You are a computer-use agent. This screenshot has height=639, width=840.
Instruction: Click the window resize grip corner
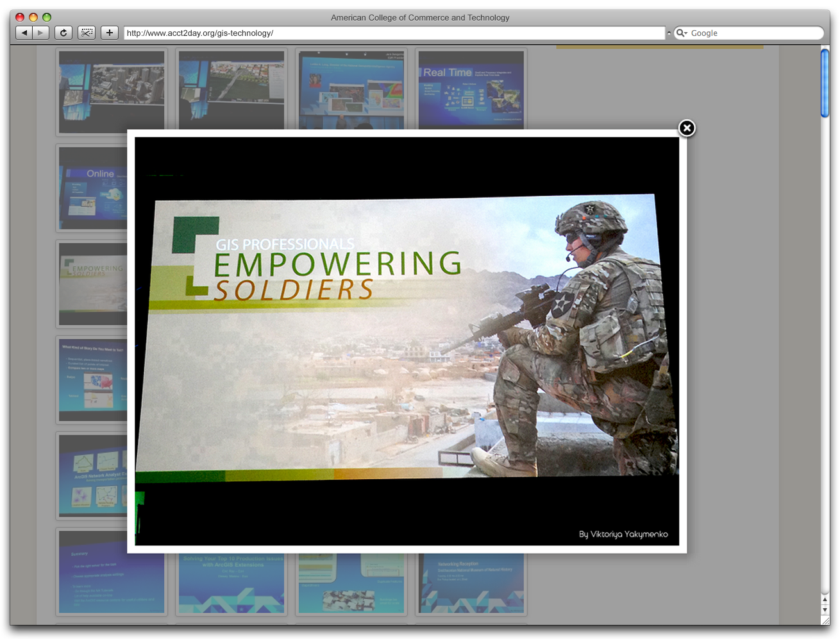(x=825, y=620)
